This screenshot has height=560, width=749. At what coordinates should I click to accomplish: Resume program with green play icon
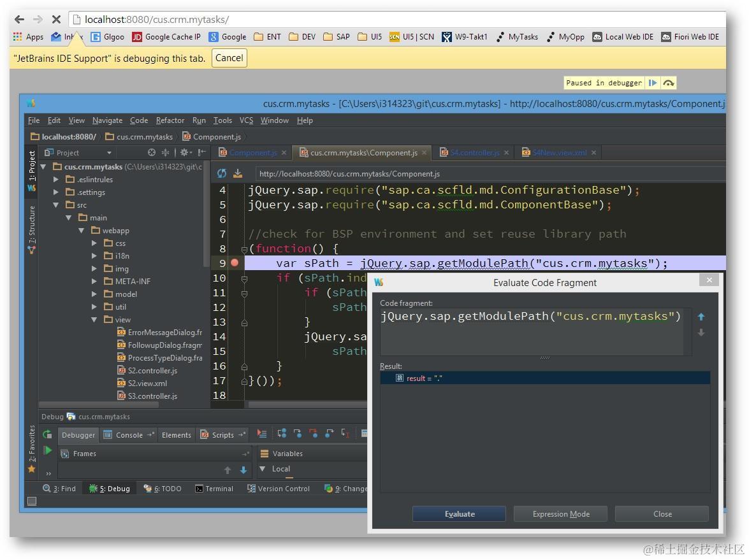(x=47, y=450)
